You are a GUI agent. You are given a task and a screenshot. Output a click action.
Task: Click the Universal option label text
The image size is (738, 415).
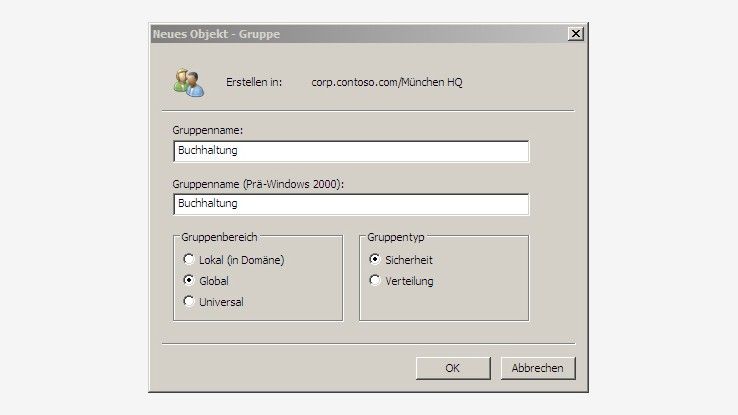point(220,301)
